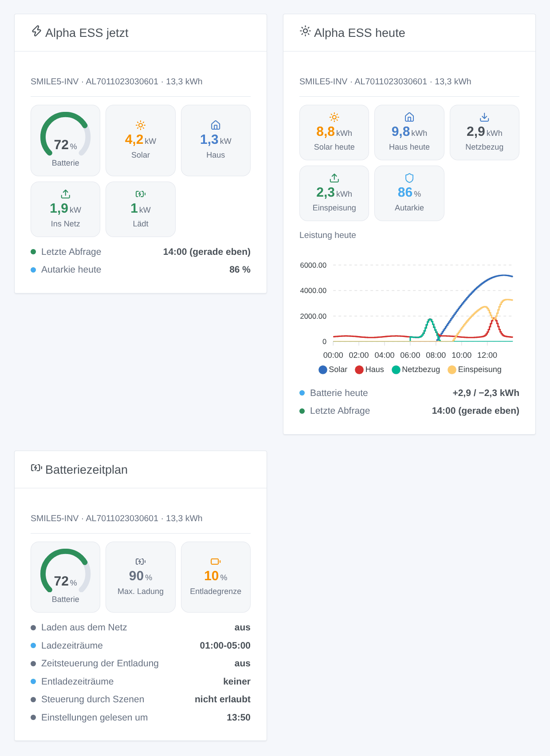The image size is (550, 756).
Task: Click the nicht erlaubt value
Action: (223, 699)
